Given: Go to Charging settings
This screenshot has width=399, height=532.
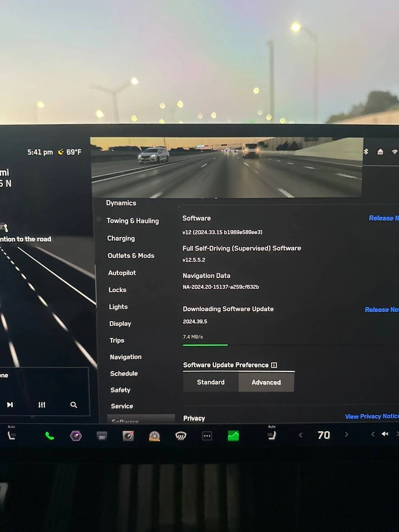Looking at the screenshot, I should point(121,238).
